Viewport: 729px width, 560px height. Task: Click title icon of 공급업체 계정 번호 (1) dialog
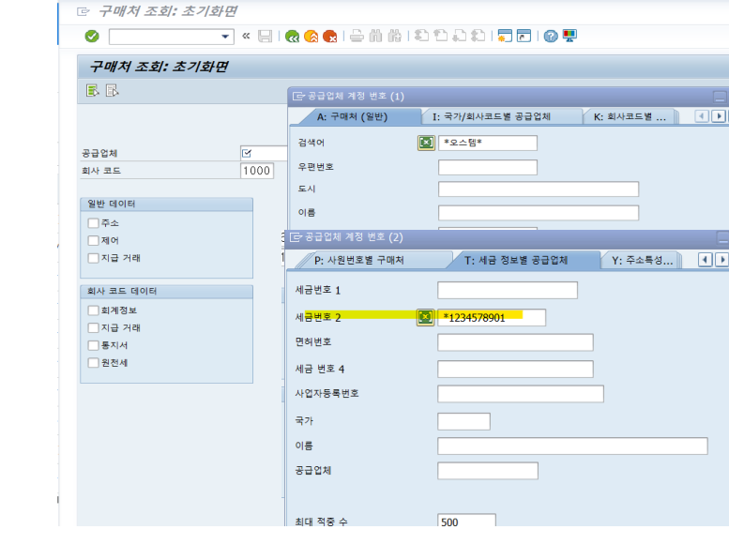point(298,97)
